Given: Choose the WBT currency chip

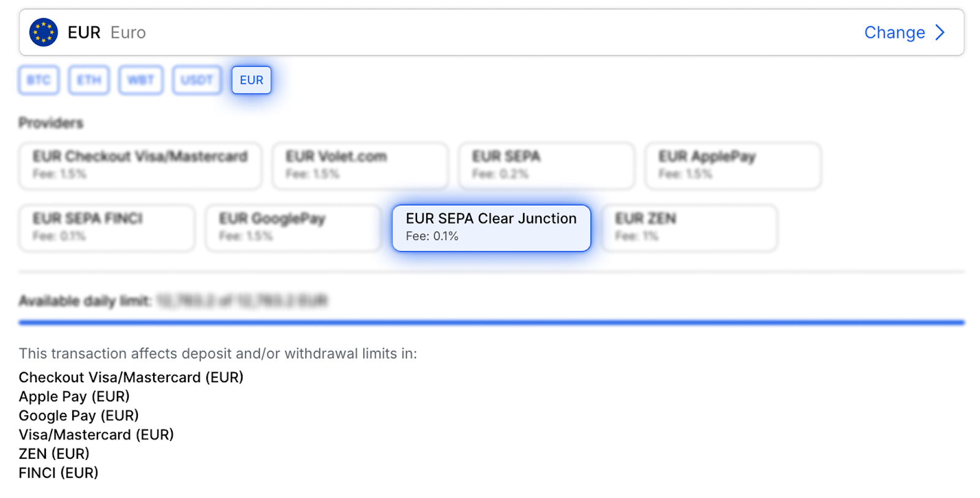Looking at the screenshot, I should [141, 80].
